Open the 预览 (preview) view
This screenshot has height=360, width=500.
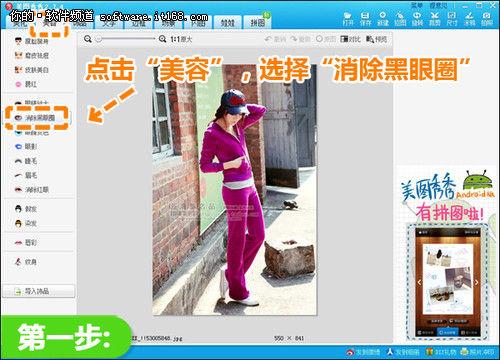[x=376, y=39]
